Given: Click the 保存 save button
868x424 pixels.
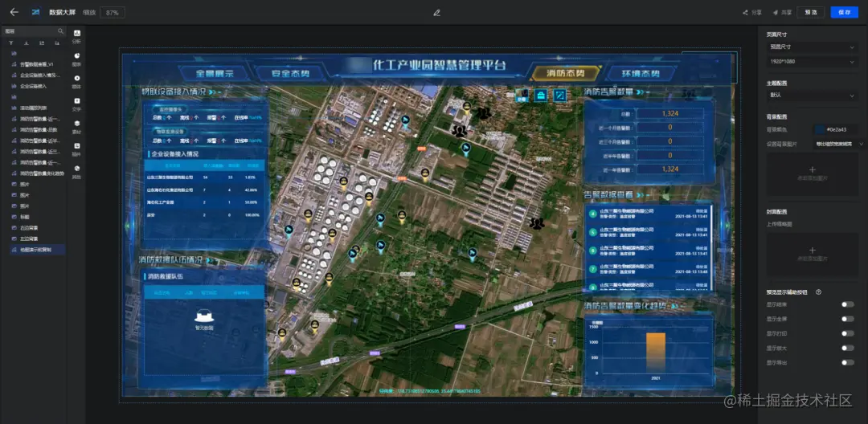Looking at the screenshot, I should pyautogui.click(x=844, y=12).
